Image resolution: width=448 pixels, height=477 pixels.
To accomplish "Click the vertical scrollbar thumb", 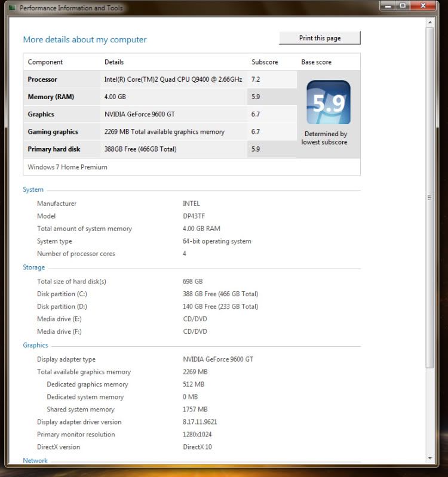I will pyautogui.click(x=429, y=198).
